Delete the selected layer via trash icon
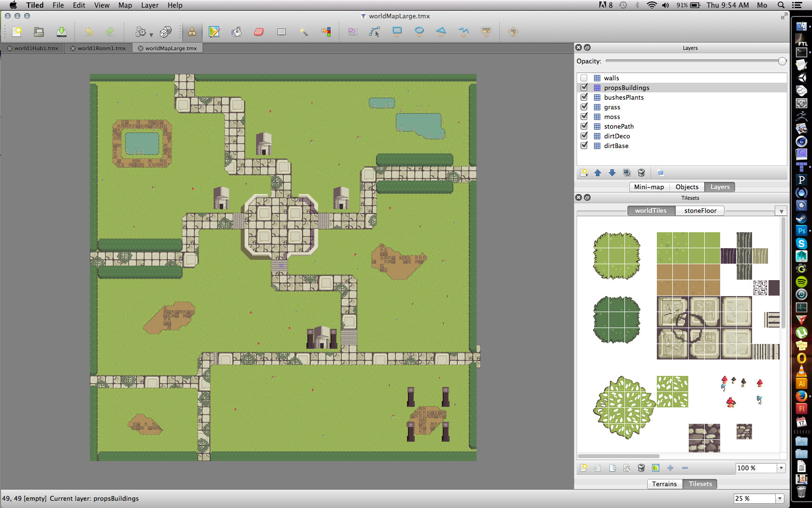 (x=641, y=173)
